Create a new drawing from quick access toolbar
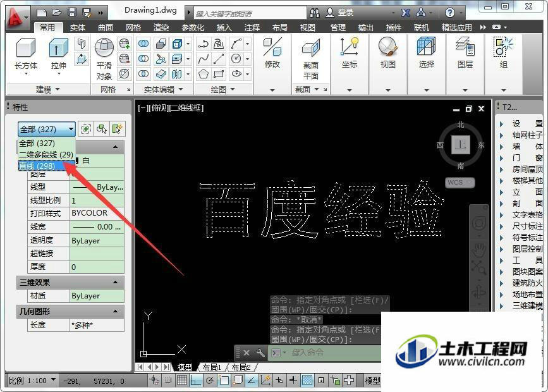This screenshot has height=392, width=548. pos(42,13)
